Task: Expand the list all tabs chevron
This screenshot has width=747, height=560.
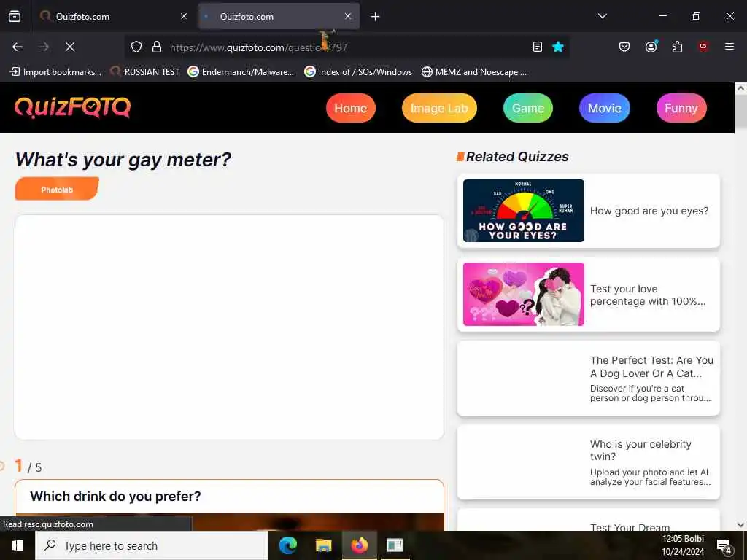Action: 602,16
